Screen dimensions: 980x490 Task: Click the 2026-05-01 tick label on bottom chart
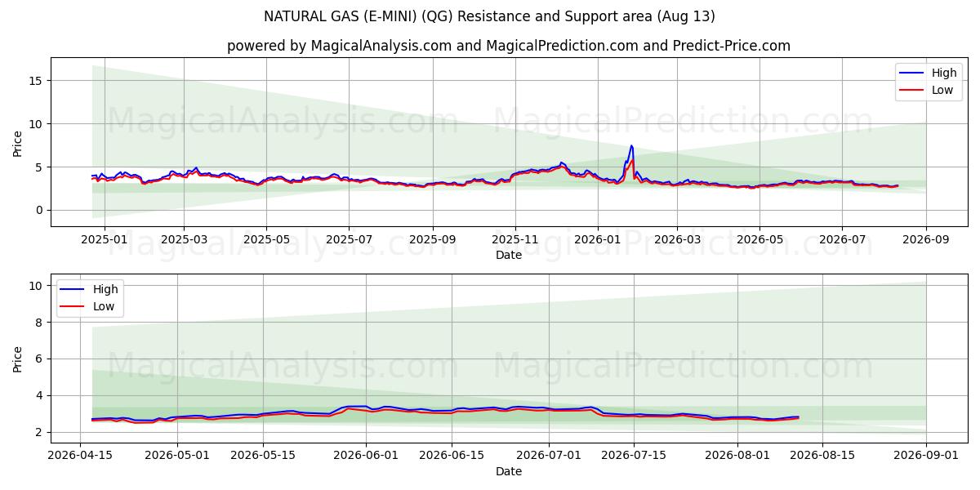(x=177, y=456)
